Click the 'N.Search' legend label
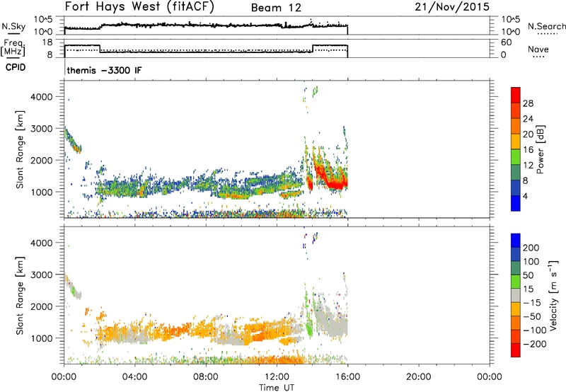This screenshot has height=392, width=566. [546, 26]
